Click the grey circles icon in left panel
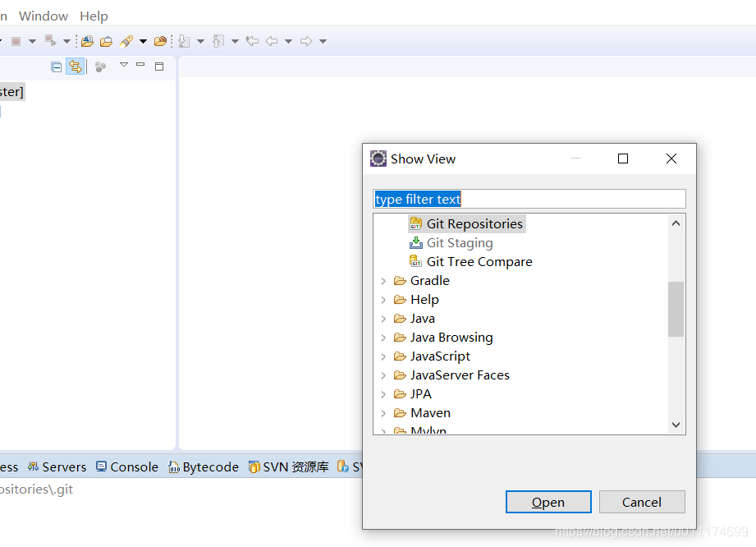Viewport: 756px width, 547px height. click(x=100, y=67)
